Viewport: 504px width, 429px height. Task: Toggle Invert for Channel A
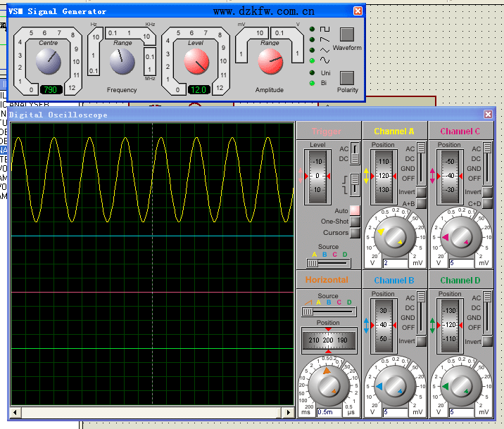coord(421,192)
